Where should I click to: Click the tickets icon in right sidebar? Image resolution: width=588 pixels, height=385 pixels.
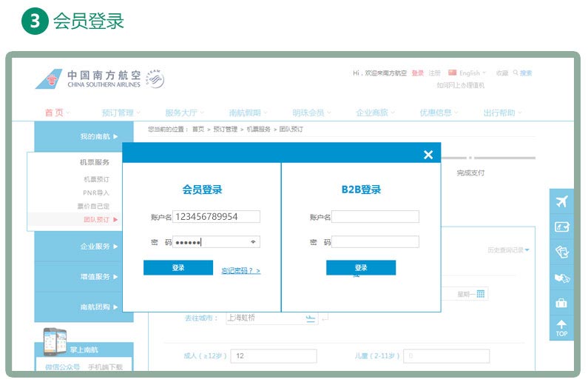561,252
